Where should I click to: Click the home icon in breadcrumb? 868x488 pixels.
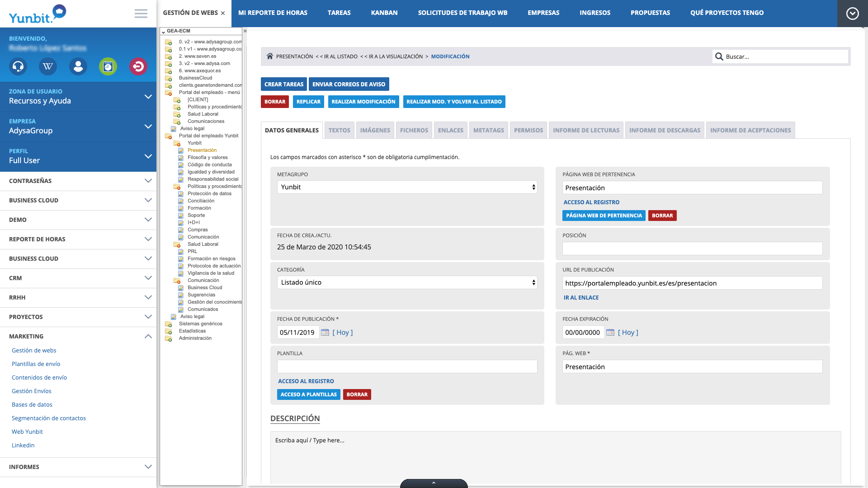click(270, 56)
